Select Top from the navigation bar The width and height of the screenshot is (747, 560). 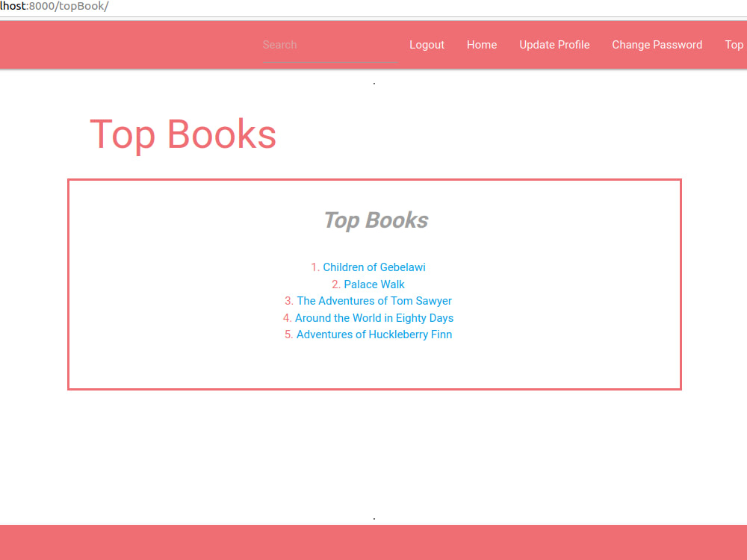(x=734, y=45)
